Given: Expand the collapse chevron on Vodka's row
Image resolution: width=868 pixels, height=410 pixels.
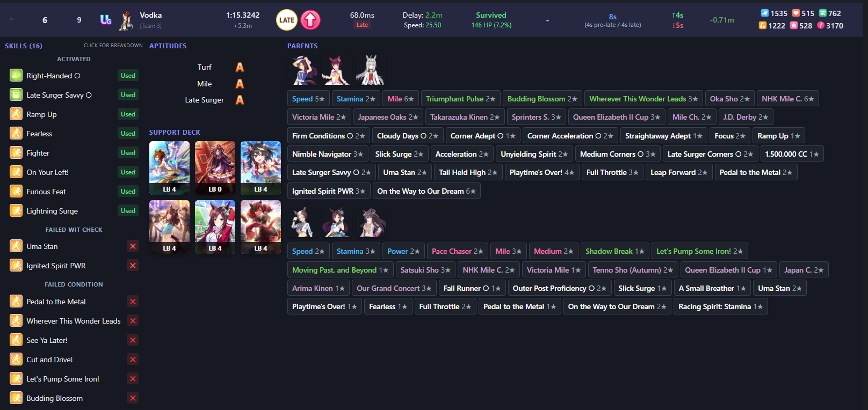Looking at the screenshot, I should pos(11,20).
